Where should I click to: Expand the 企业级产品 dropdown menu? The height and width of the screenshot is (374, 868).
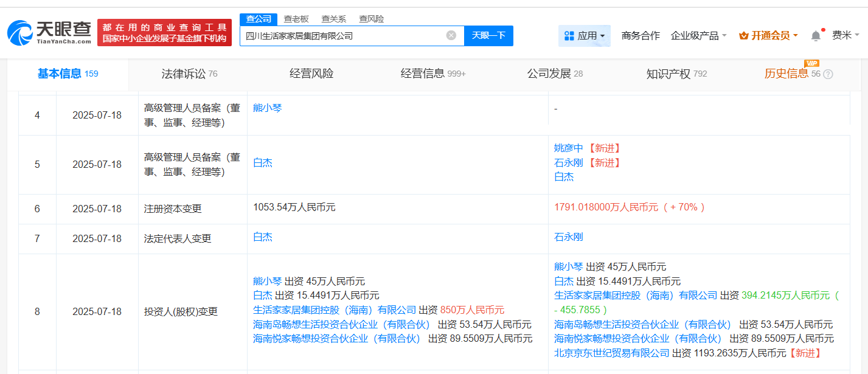point(698,36)
